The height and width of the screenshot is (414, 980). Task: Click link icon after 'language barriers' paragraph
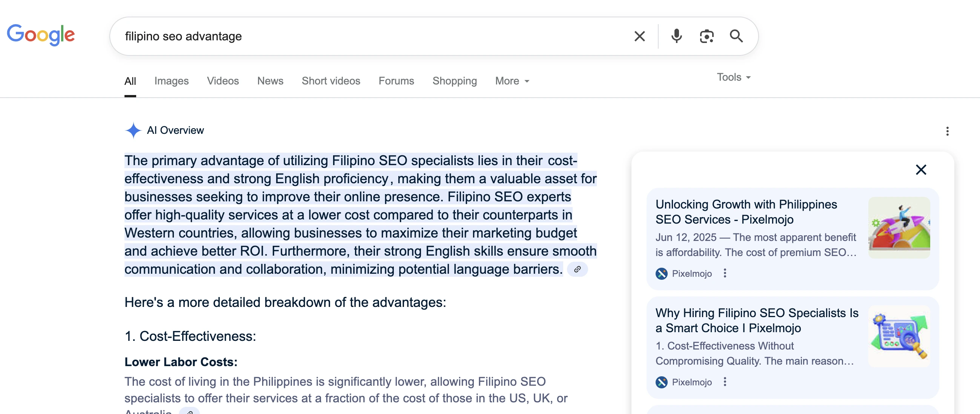577,269
